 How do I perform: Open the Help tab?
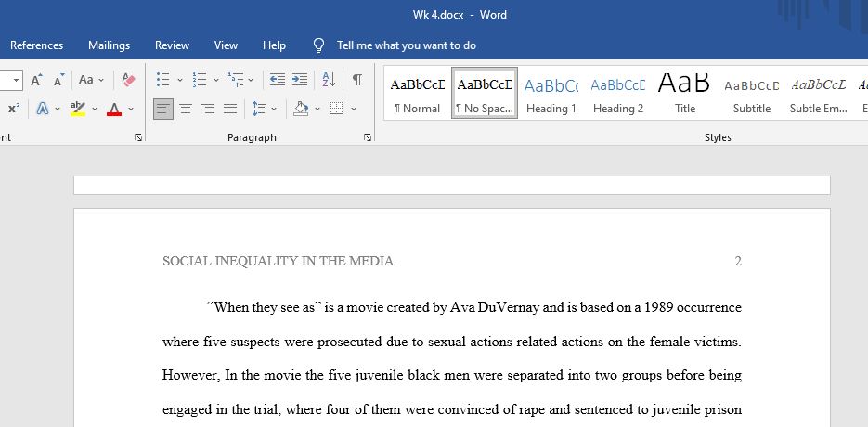pos(274,45)
